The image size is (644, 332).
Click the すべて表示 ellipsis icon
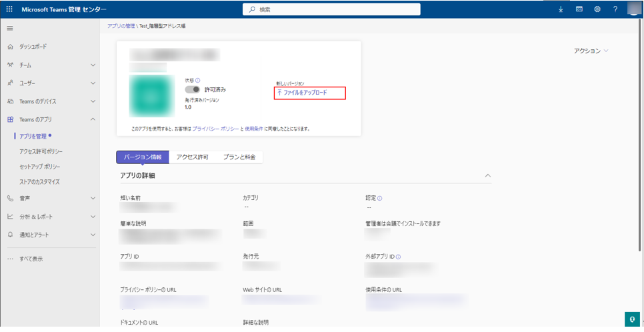coord(10,259)
